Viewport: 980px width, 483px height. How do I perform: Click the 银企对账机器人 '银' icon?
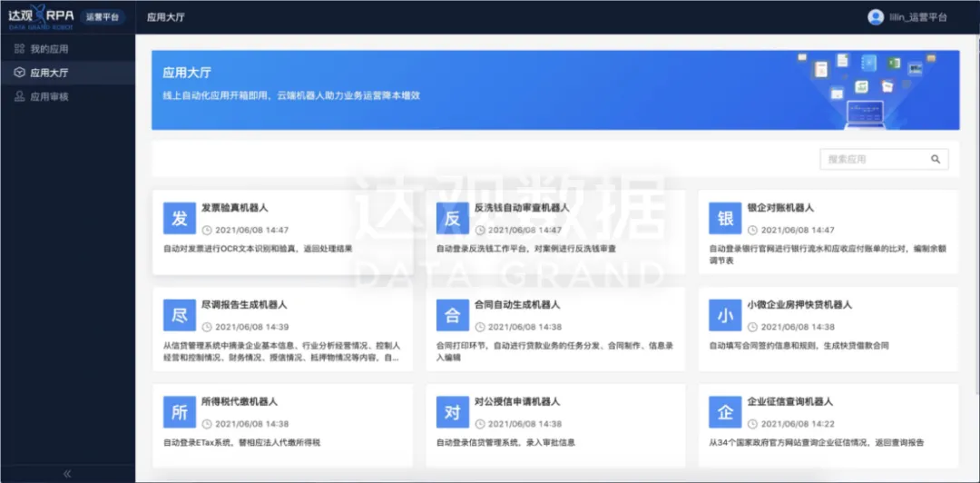pyautogui.click(x=725, y=219)
